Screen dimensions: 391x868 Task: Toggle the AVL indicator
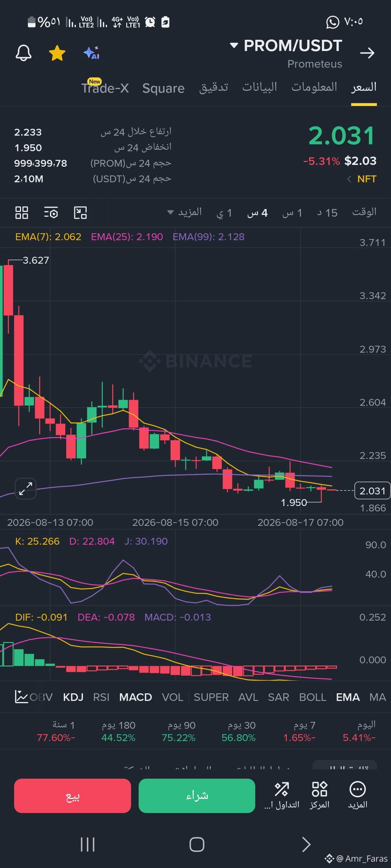point(248,697)
